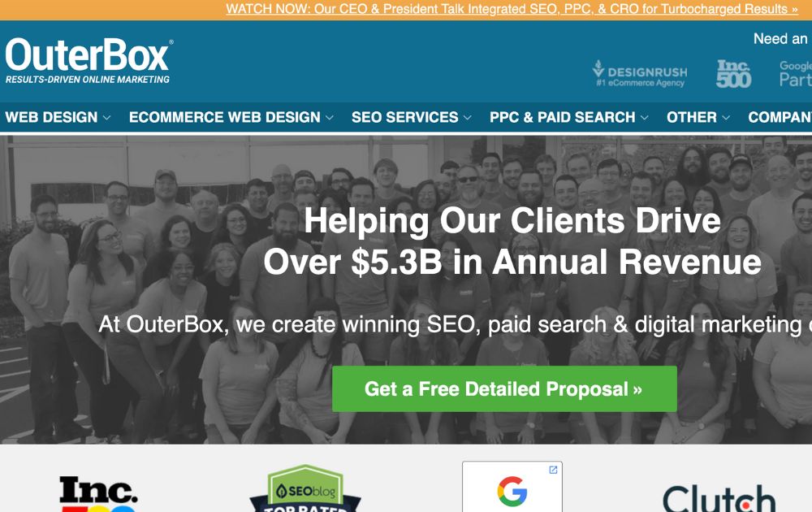Screen dimensions: 812x512
Task: Open the SEO Services menu item
Action: (x=404, y=117)
